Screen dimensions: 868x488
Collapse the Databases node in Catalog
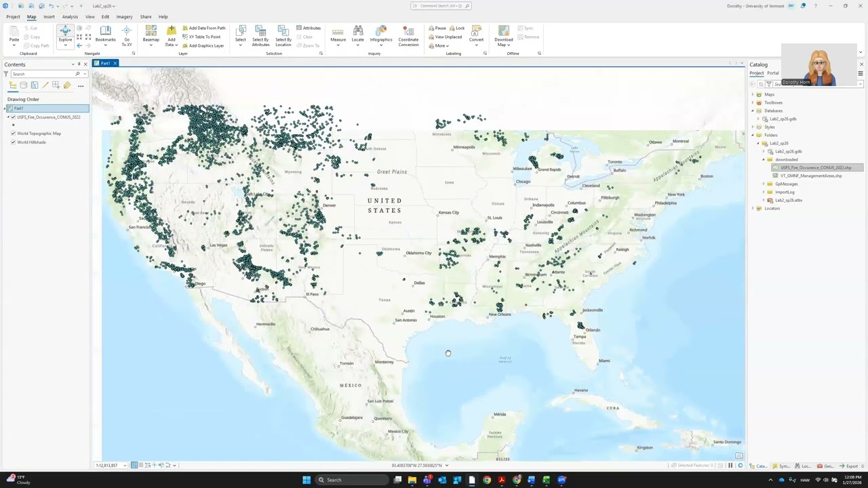pyautogui.click(x=753, y=111)
